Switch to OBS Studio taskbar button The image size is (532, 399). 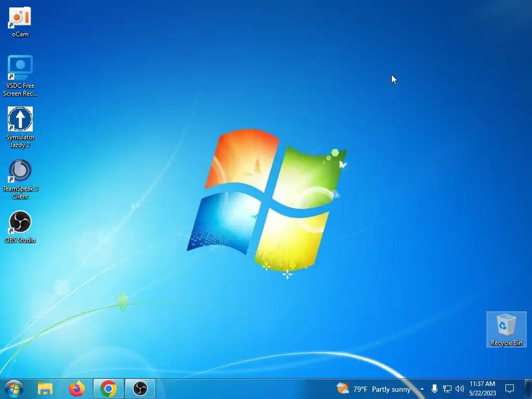pyautogui.click(x=140, y=389)
